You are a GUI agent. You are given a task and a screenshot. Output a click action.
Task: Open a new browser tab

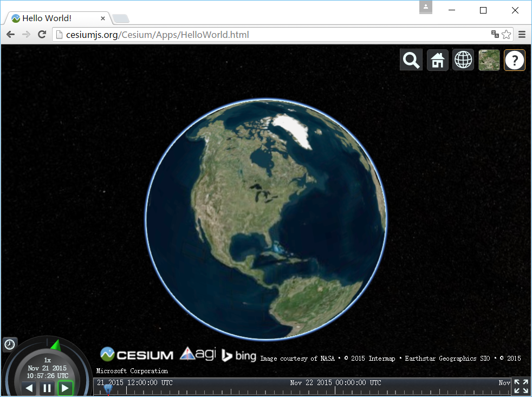coord(120,18)
